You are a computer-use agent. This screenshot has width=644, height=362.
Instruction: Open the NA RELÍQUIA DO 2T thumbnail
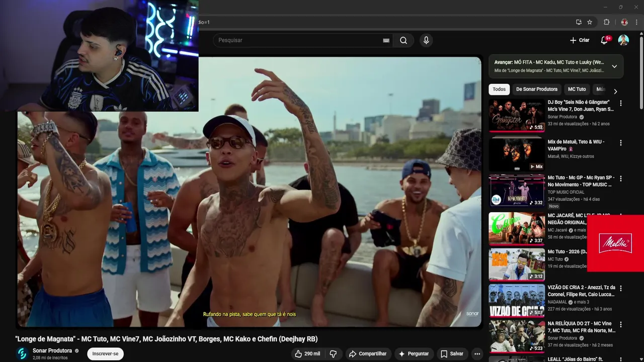click(x=517, y=337)
